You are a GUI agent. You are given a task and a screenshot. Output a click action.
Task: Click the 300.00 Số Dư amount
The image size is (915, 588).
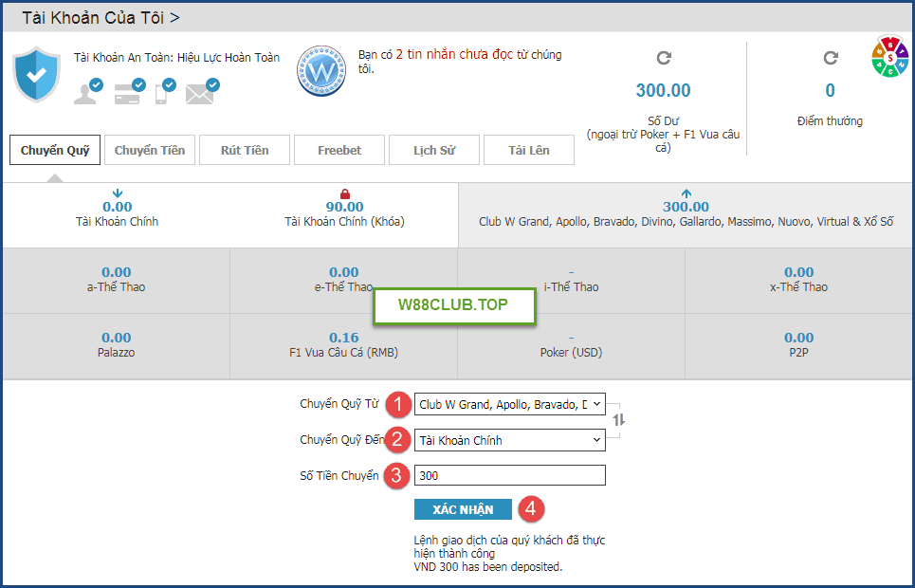[x=664, y=90]
